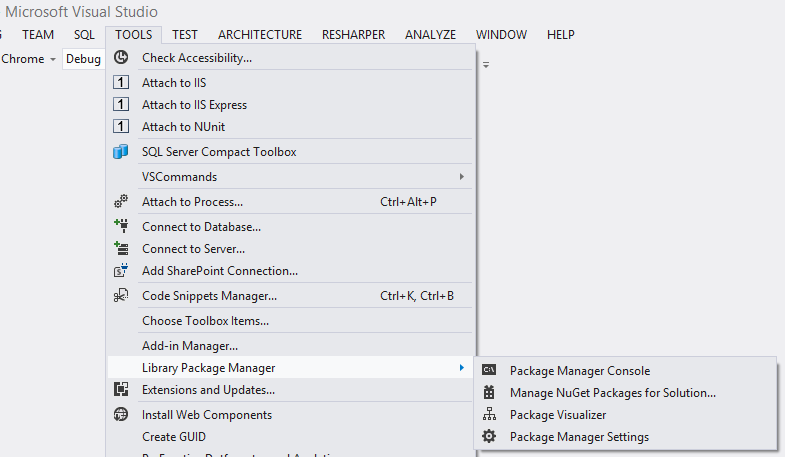Open the HELP menu

click(560, 35)
